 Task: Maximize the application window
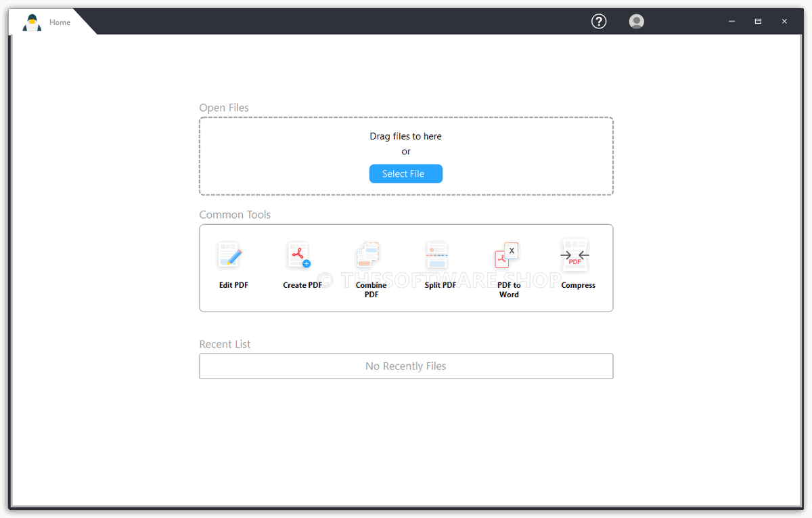pos(758,22)
